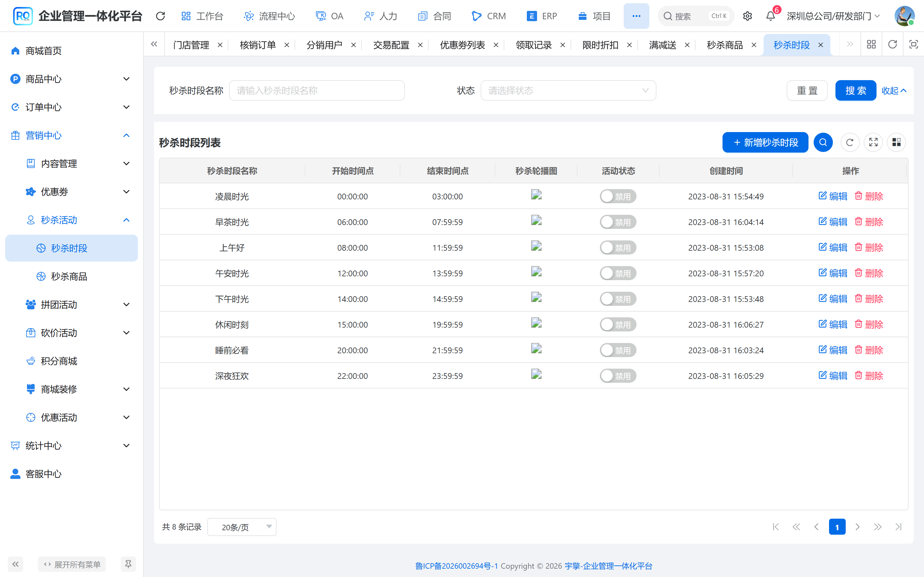The height and width of the screenshot is (577, 924).
Task: Open the 状态 select dropdown
Action: (x=568, y=90)
